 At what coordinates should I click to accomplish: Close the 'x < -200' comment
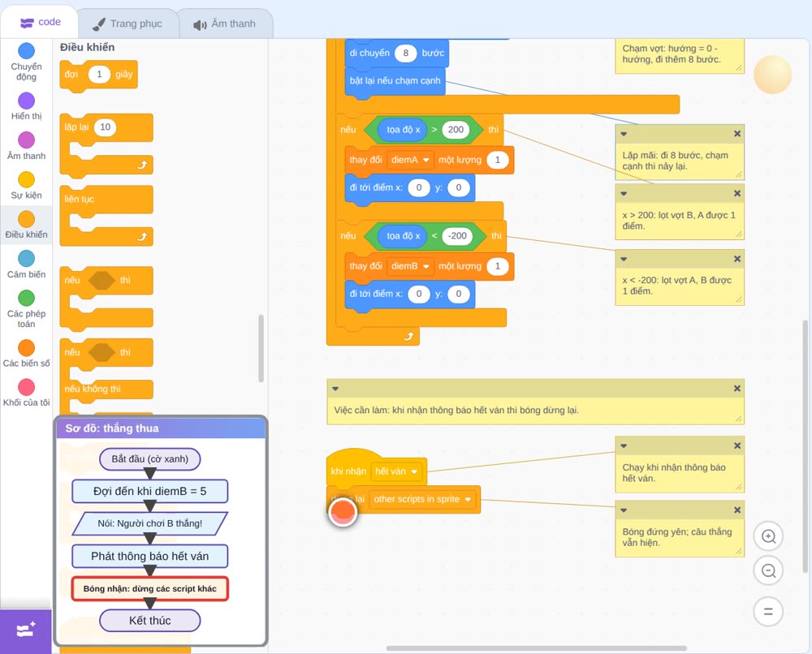pos(737,259)
